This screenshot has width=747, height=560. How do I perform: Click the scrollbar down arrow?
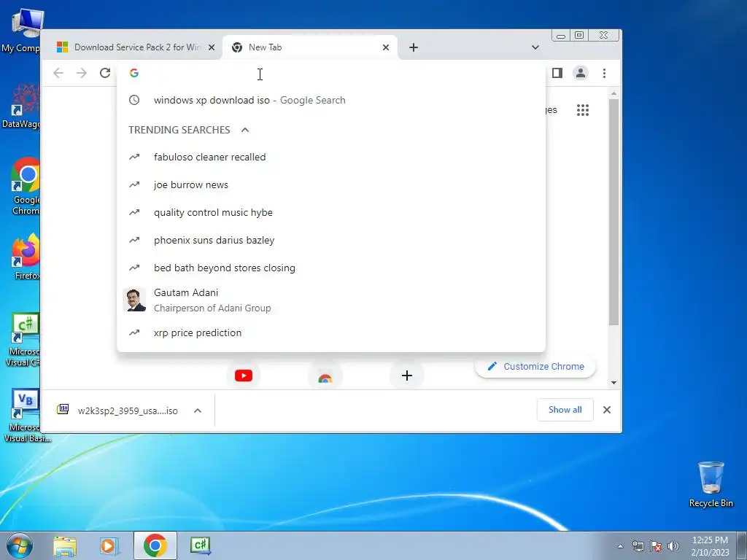pos(614,383)
